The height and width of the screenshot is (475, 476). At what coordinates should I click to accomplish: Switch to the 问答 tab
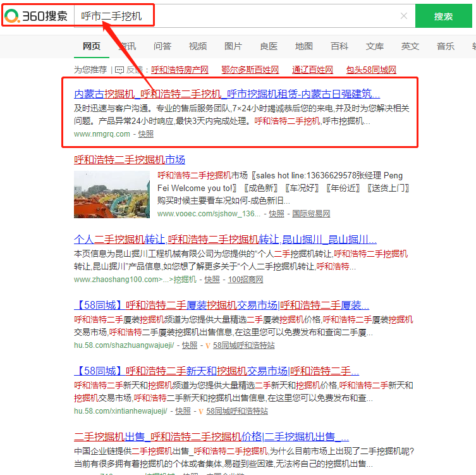tap(162, 46)
